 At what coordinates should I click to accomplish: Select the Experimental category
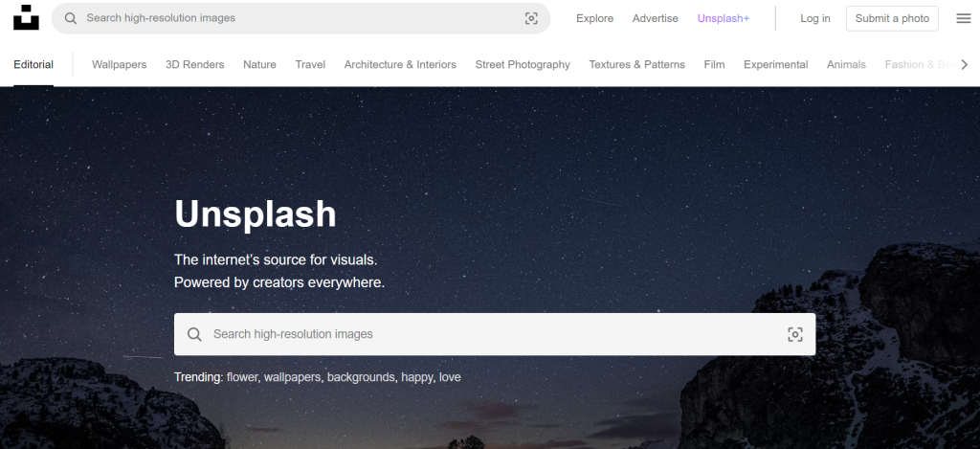coord(775,64)
